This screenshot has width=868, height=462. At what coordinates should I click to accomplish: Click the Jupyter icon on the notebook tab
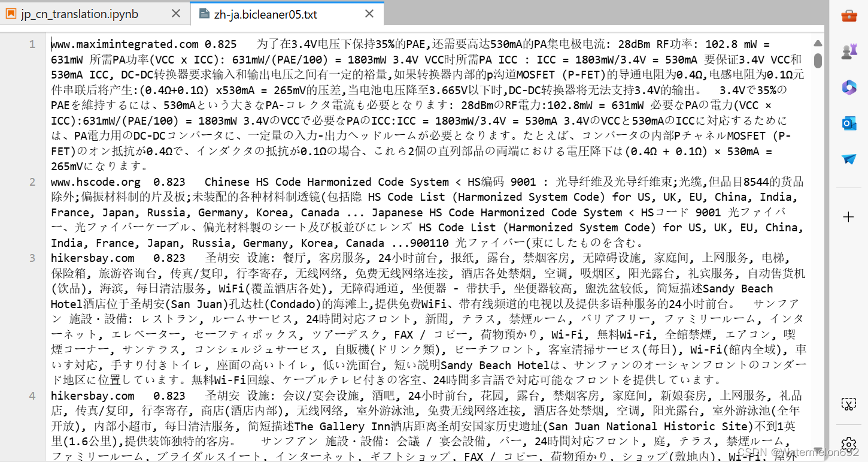point(10,13)
